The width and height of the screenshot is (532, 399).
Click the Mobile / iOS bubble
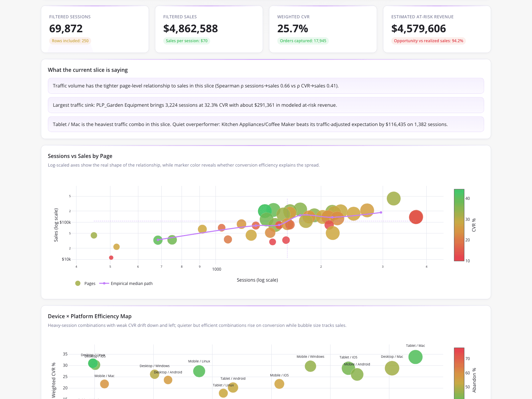pos(279,384)
